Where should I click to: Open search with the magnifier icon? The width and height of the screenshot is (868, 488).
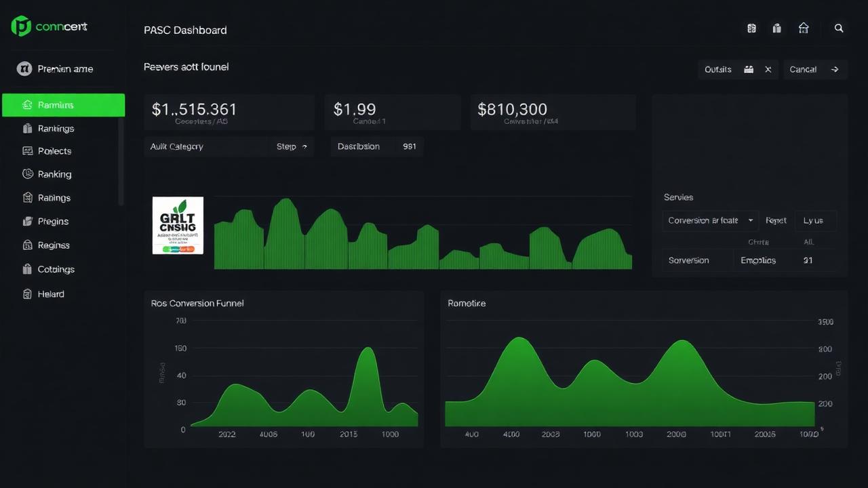point(839,28)
